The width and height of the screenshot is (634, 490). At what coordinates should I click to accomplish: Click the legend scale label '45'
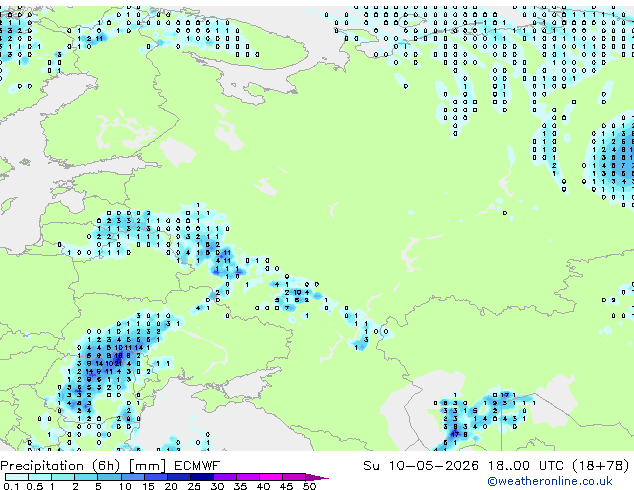(286, 486)
